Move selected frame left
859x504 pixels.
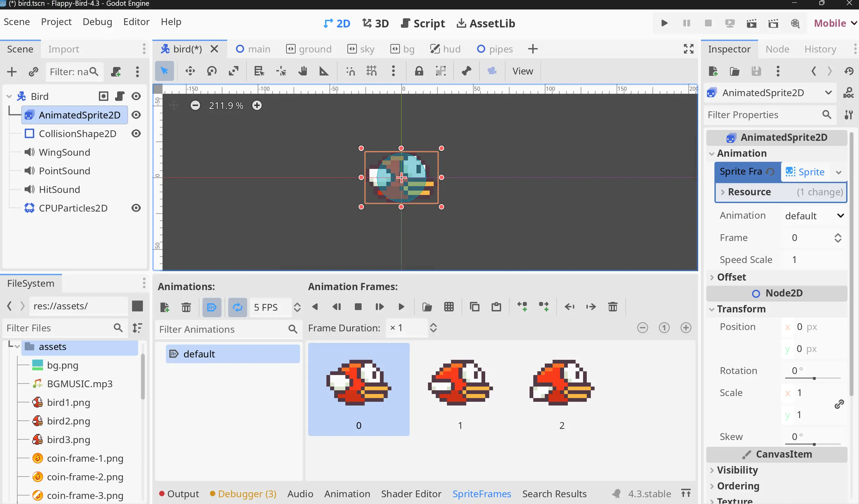569,307
